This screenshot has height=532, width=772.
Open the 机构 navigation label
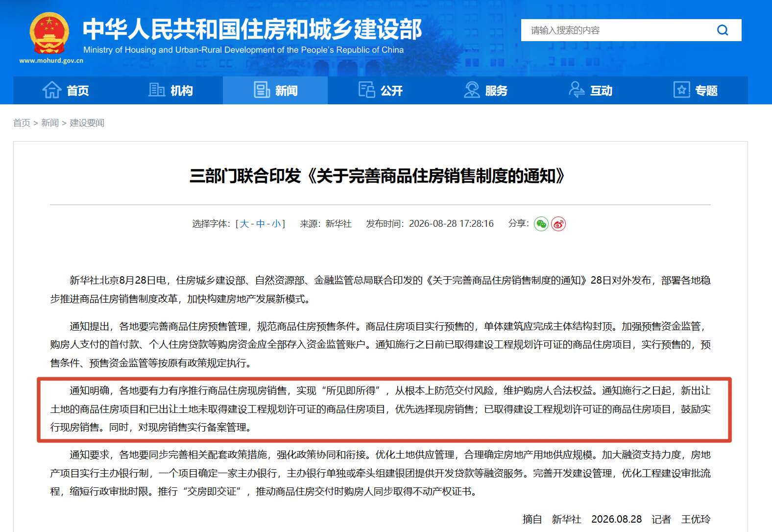(x=182, y=91)
